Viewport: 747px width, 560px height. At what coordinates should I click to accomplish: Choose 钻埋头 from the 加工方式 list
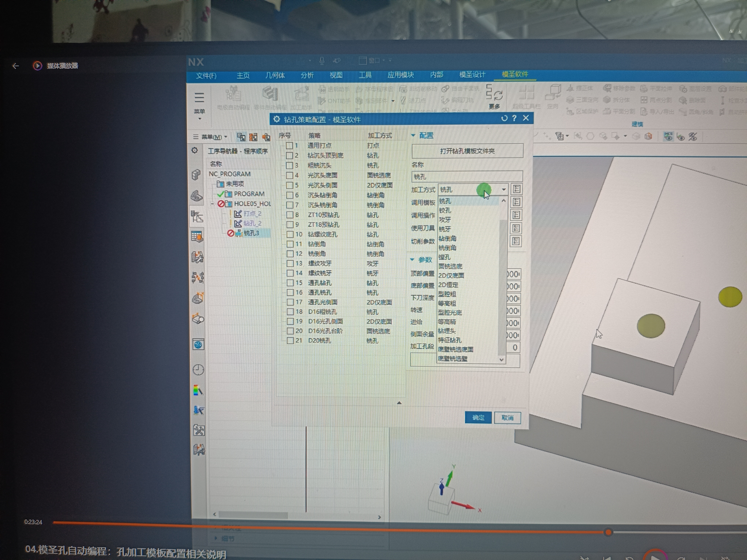pos(447,331)
